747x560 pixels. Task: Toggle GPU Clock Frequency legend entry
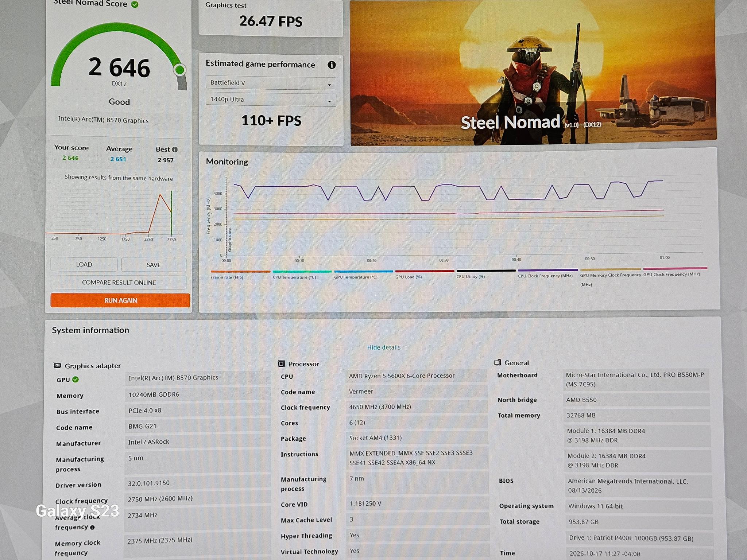pyautogui.click(x=675, y=272)
